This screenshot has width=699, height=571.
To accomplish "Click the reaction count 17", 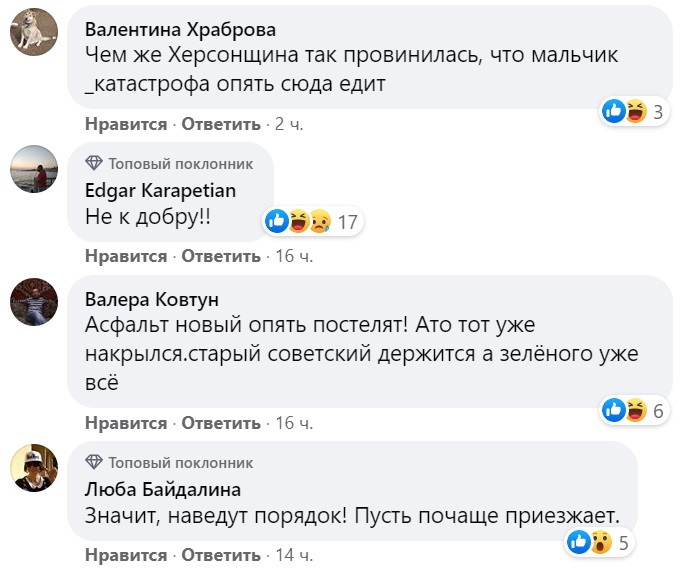I will pyautogui.click(x=347, y=221).
